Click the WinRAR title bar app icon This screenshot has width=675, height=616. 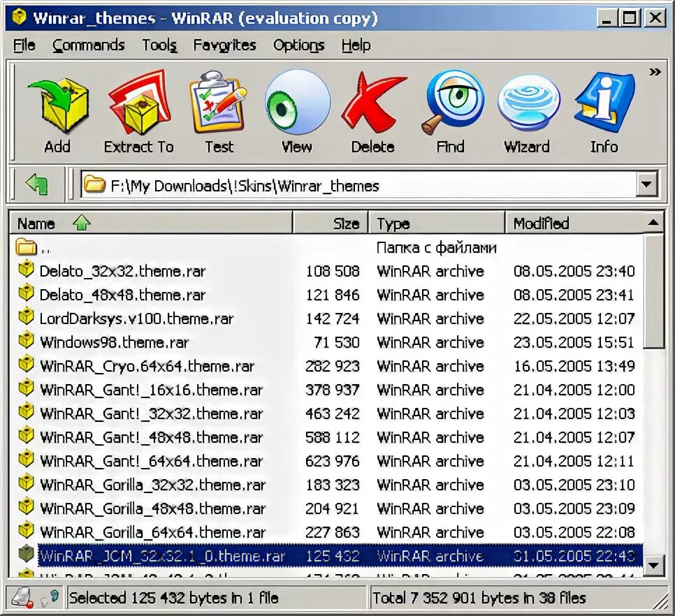point(18,17)
